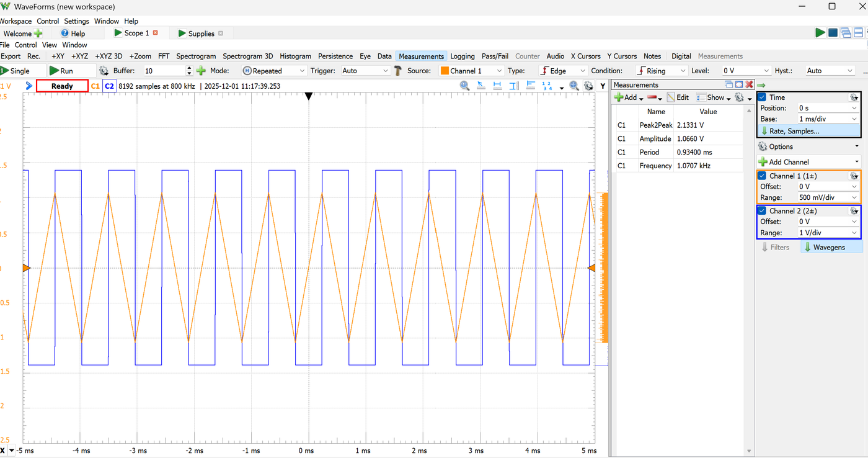868x458 pixels.
Task: Select the horizontal quick measure tool
Action: coord(498,86)
